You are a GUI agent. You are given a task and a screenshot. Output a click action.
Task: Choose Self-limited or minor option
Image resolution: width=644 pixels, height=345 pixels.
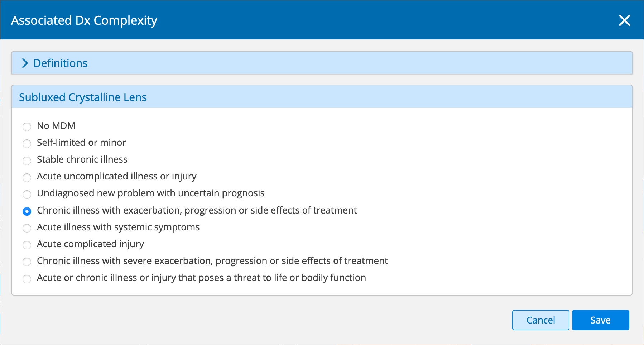point(27,144)
